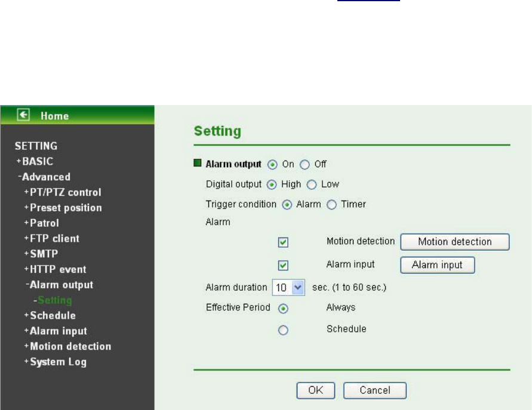Screen dimensions: 532x410
Task: Click OK to save settings
Action: click(315, 390)
